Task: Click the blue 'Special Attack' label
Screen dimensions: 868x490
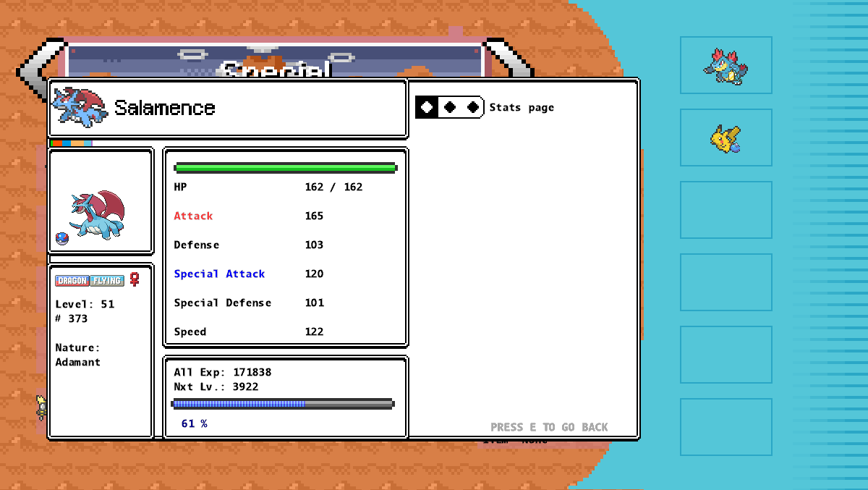Action: (x=219, y=274)
